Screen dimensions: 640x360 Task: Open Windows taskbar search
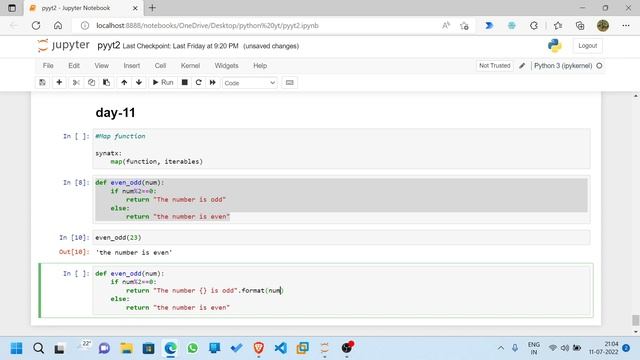click(39, 348)
